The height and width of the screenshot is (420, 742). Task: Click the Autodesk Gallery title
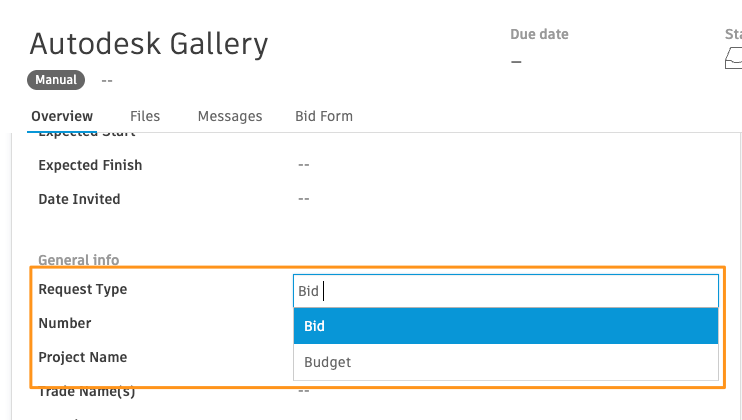[149, 44]
